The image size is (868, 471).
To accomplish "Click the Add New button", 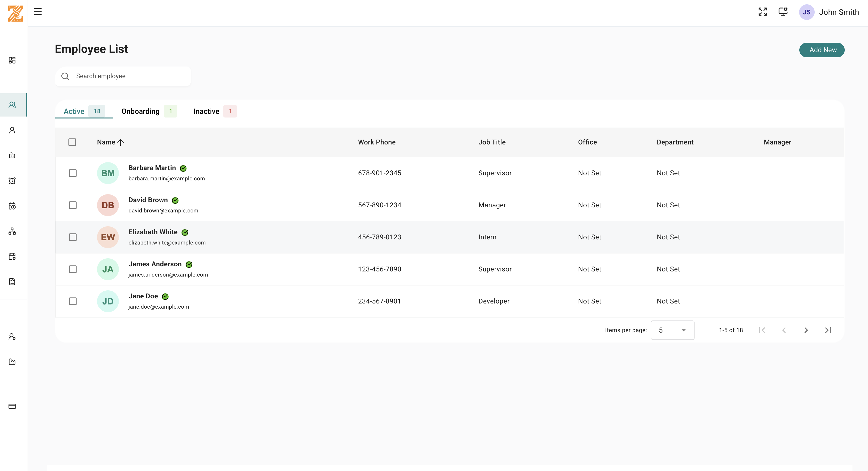I will tap(822, 50).
